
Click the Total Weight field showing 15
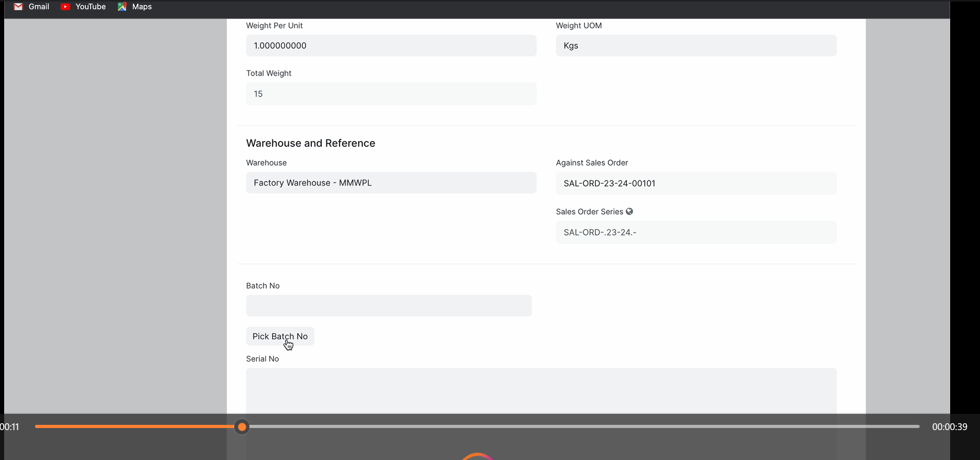pos(391,94)
